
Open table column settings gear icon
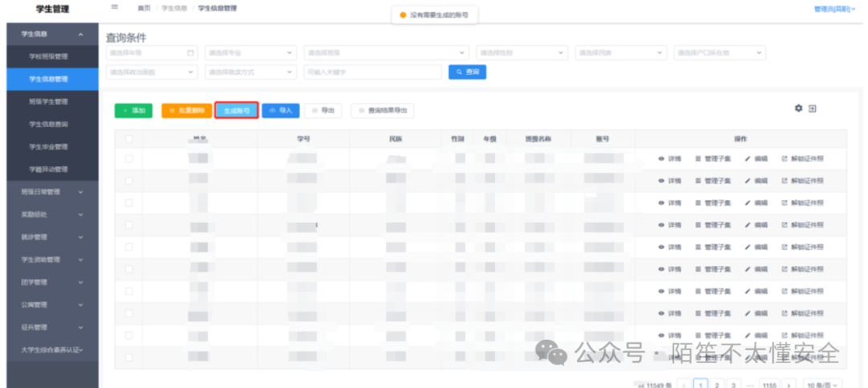[x=798, y=108]
